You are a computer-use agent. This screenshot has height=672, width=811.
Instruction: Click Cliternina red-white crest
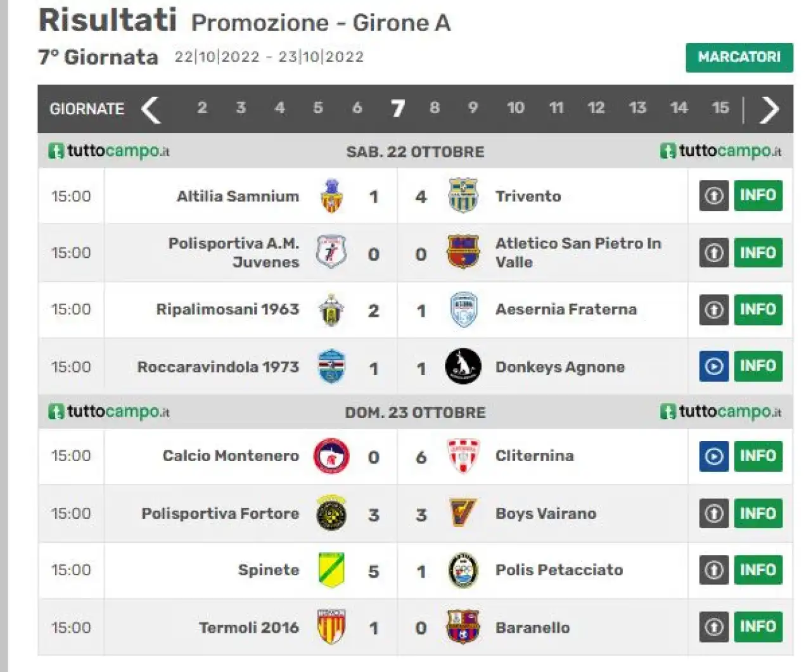(x=463, y=456)
